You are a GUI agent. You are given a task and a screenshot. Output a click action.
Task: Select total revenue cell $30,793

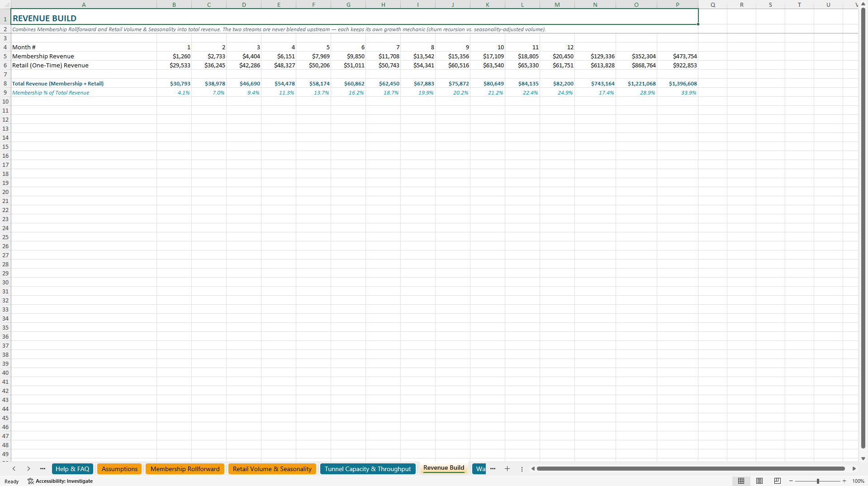174,84
